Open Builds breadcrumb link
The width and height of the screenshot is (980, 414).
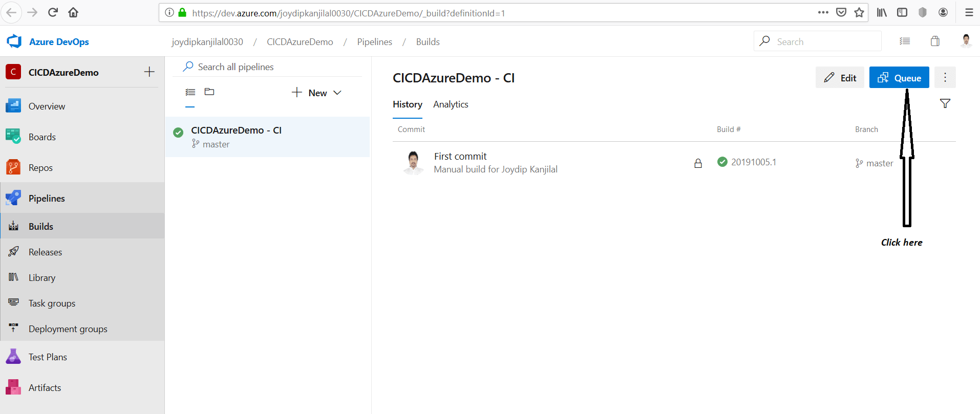428,42
